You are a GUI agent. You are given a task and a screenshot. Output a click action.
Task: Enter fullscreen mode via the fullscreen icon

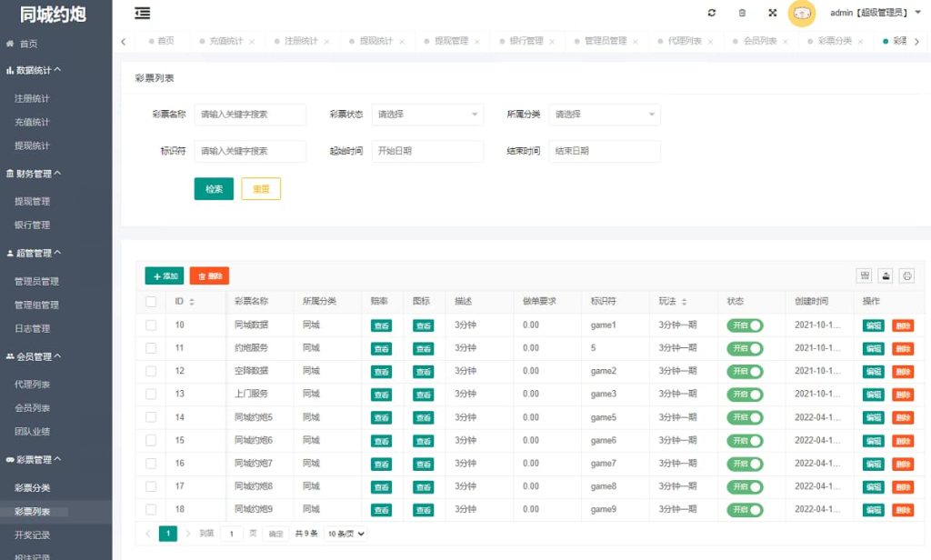point(773,14)
